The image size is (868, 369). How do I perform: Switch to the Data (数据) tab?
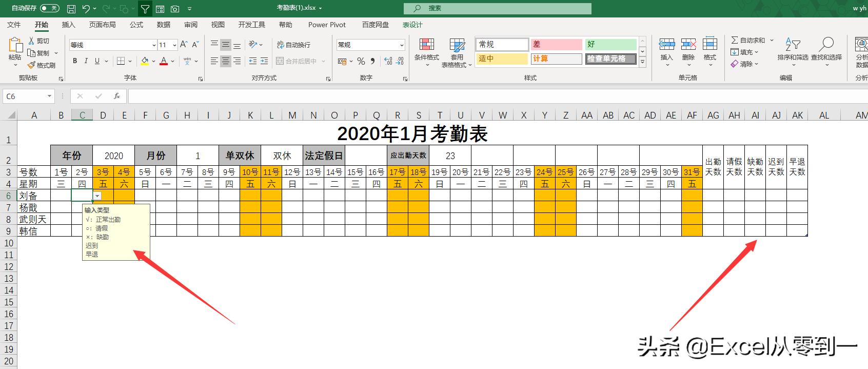[164, 25]
